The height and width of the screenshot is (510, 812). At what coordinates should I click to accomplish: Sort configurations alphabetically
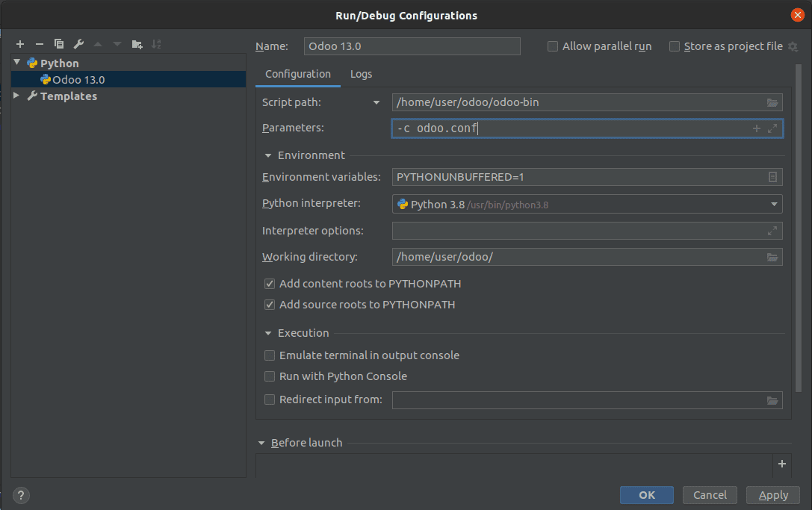(156, 45)
